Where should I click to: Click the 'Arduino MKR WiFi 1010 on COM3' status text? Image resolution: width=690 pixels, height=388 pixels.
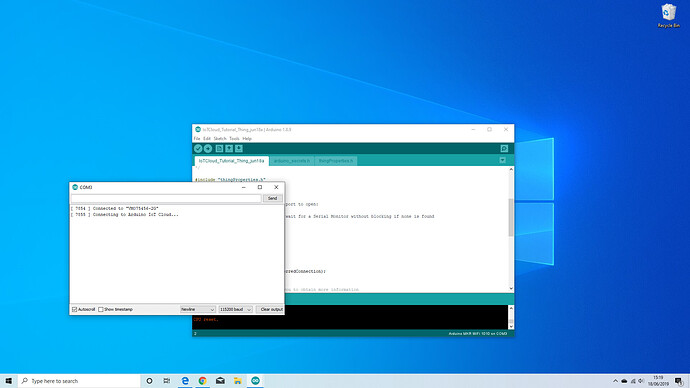(478, 334)
